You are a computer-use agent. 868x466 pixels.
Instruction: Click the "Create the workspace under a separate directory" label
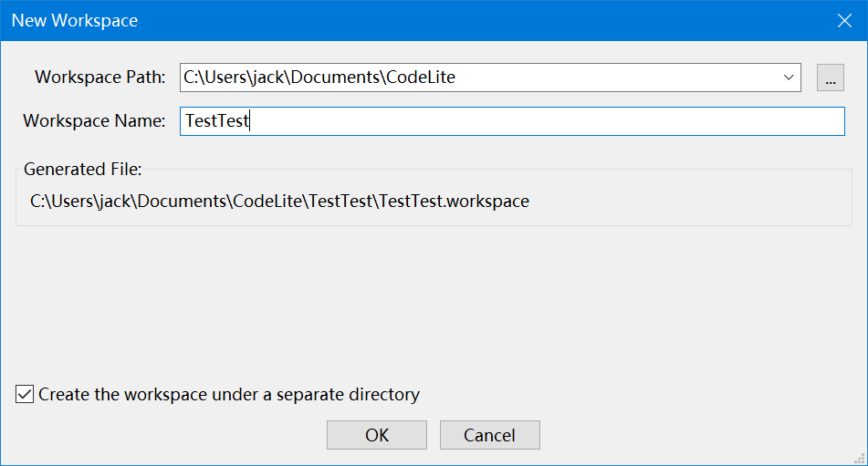click(229, 395)
